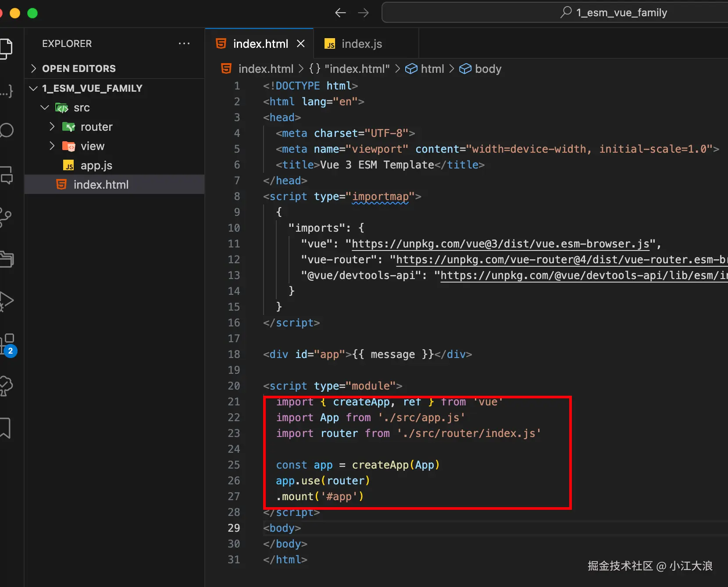Go back using the left arrow
The width and height of the screenshot is (728, 587).
tap(340, 13)
